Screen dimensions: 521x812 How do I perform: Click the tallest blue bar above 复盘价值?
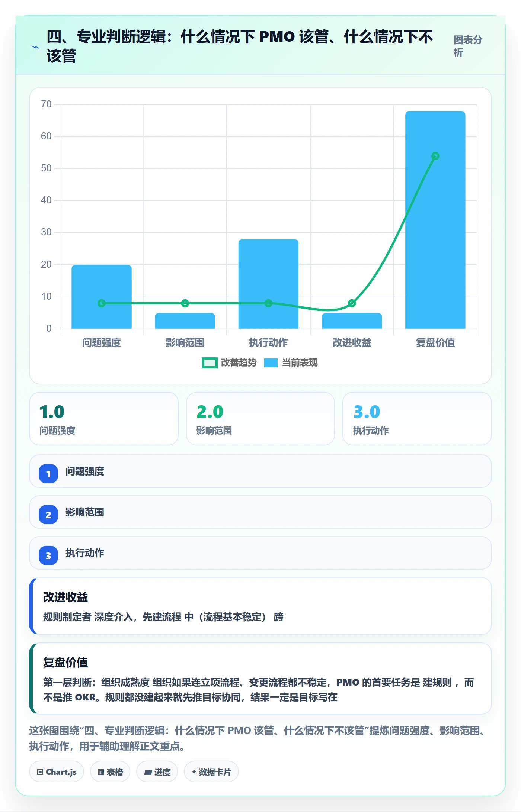pyautogui.click(x=435, y=220)
